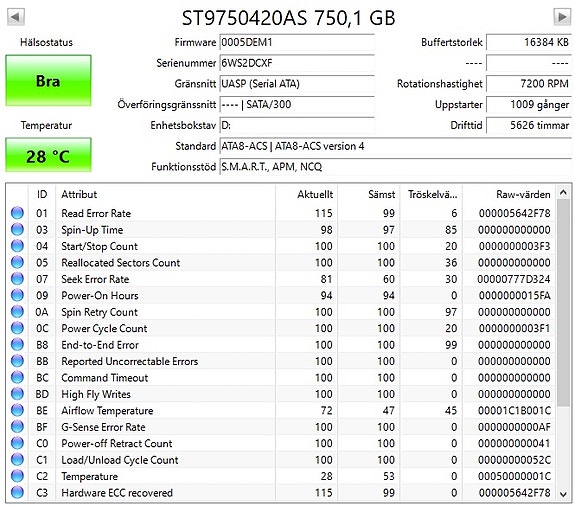Viewport: 575px width, 506px height.
Task: Click the End-to-End Error status icon
Action: point(17,345)
